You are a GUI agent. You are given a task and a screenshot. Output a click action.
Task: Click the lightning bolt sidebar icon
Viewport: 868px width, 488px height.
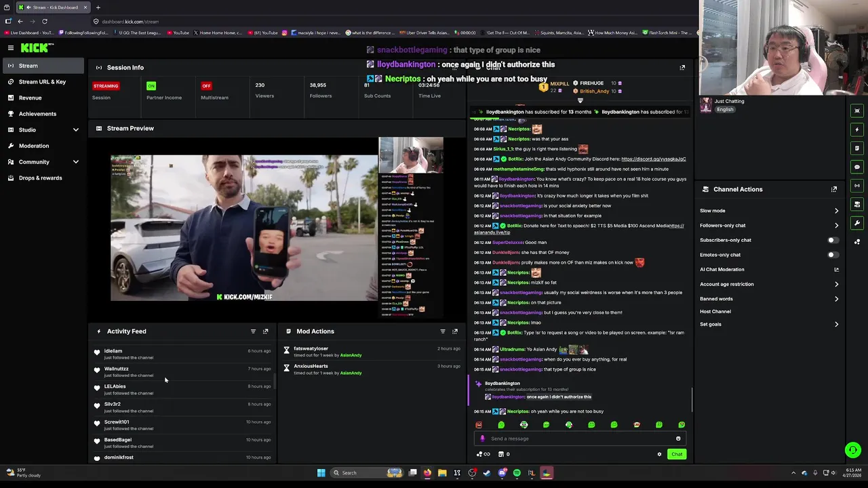click(x=857, y=129)
